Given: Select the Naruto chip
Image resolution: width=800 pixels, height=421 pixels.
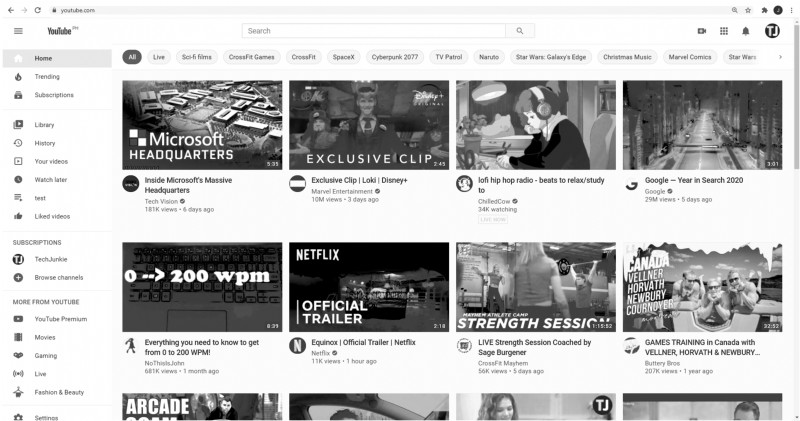Looking at the screenshot, I should click(489, 57).
